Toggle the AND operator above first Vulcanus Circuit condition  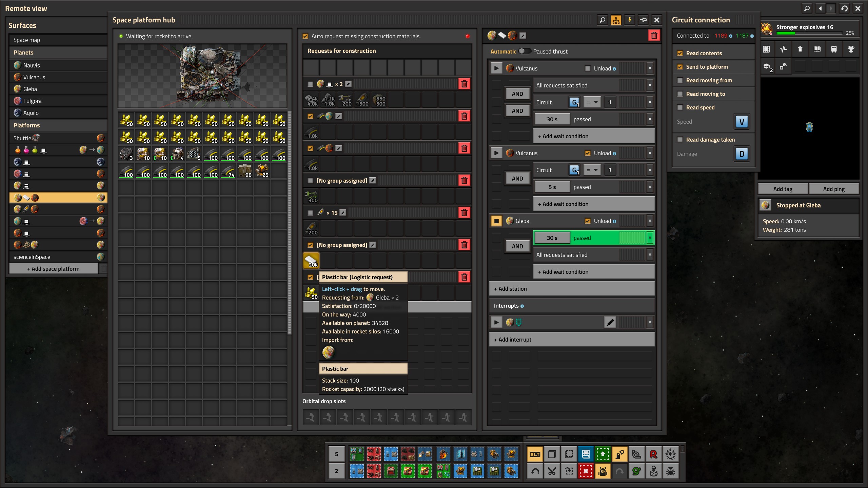point(517,94)
